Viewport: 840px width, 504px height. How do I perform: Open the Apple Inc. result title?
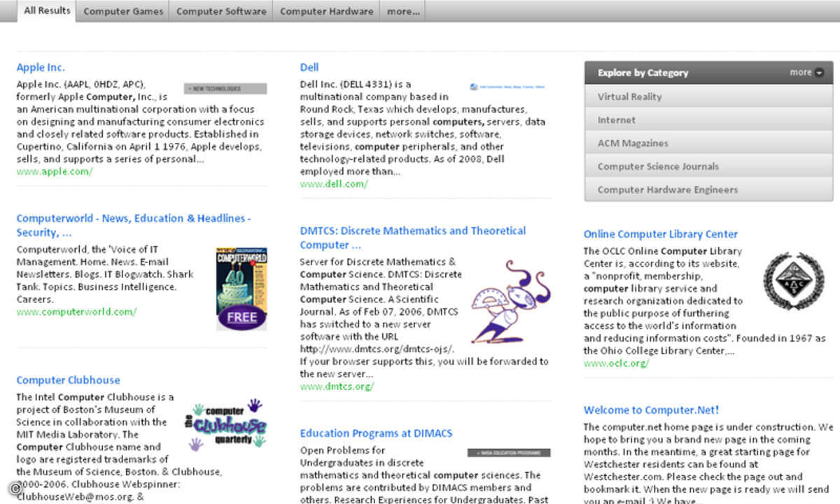click(x=41, y=67)
